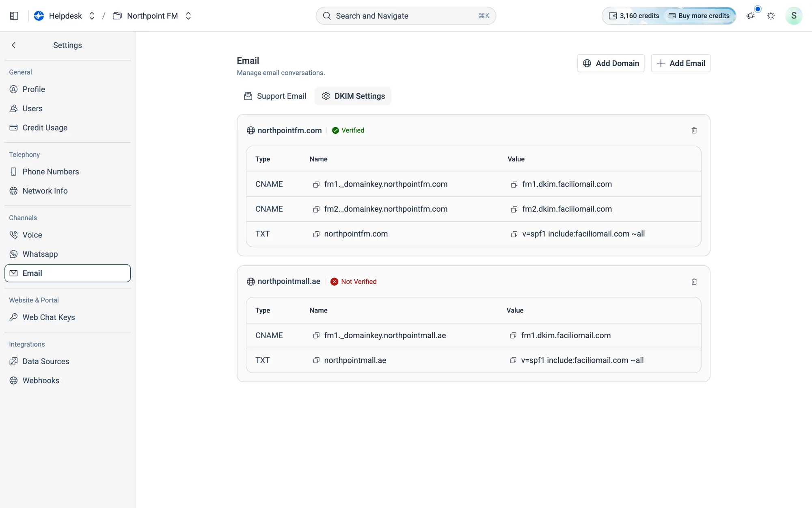
Task: Go back from Settings using arrow
Action: 14,45
